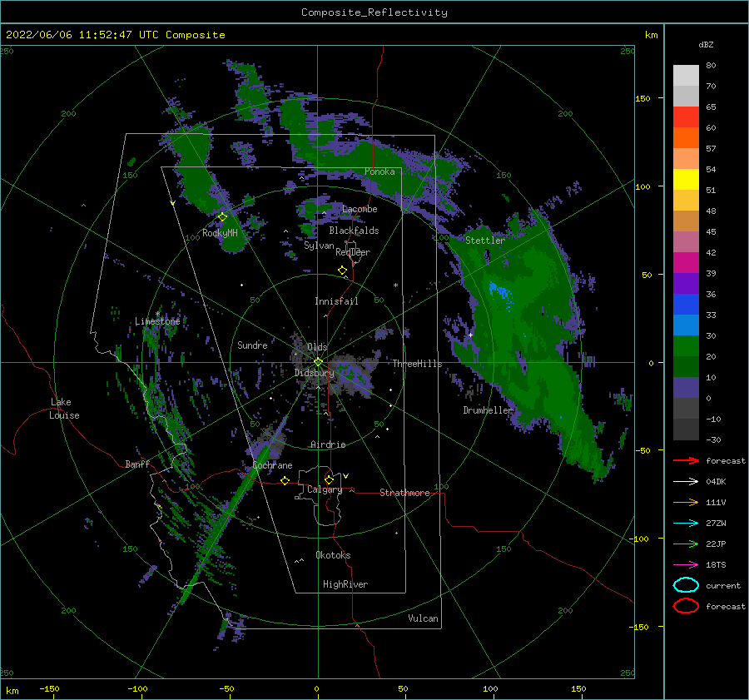The height and width of the screenshot is (700, 749).
Task: Select the HighRiver label
Action: (x=345, y=584)
